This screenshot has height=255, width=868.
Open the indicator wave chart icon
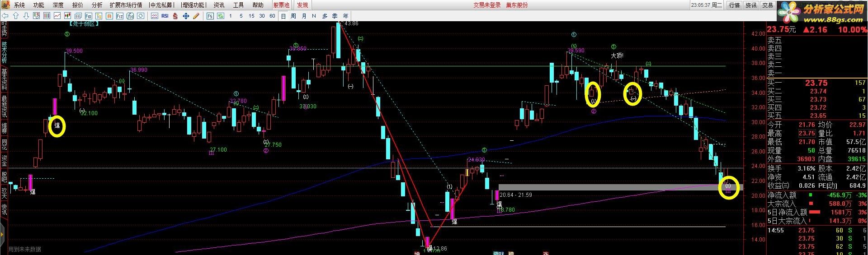click(x=155, y=16)
